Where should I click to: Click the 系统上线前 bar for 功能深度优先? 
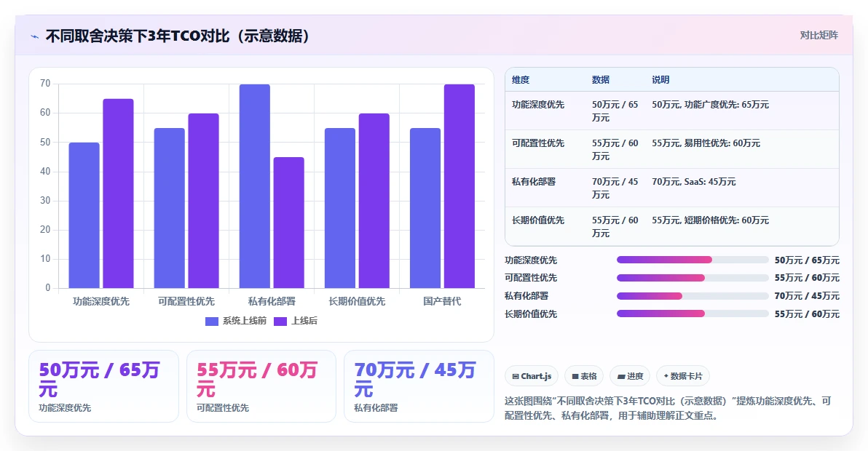point(84,215)
